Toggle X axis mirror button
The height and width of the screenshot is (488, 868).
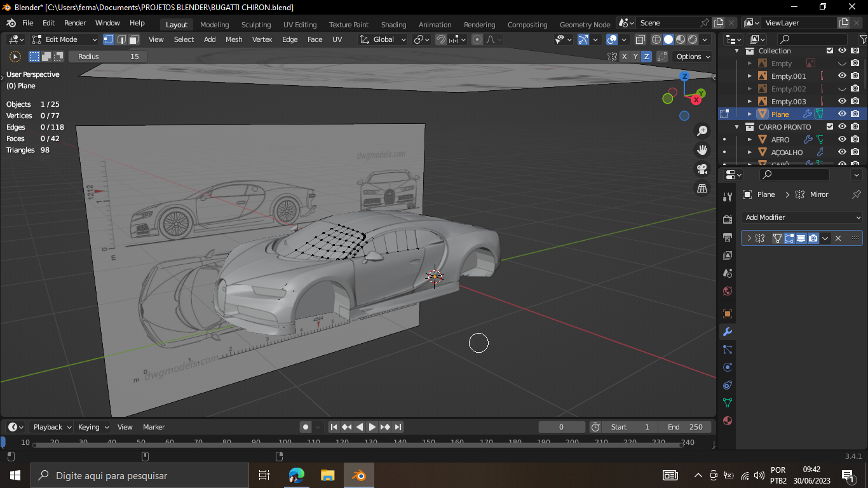coord(624,57)
